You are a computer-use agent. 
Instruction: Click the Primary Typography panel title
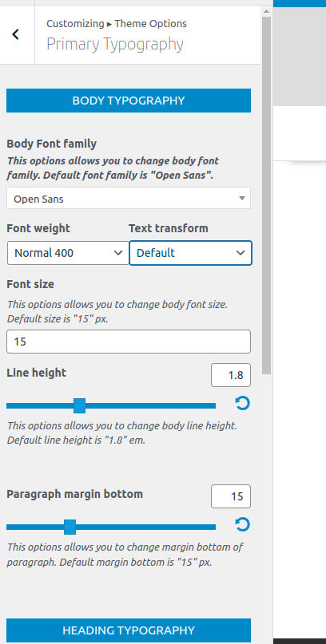pos(115,44)
